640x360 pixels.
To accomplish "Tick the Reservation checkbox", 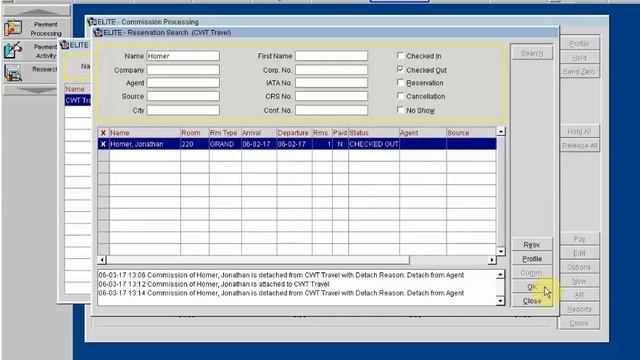I will tap(400, 83).
